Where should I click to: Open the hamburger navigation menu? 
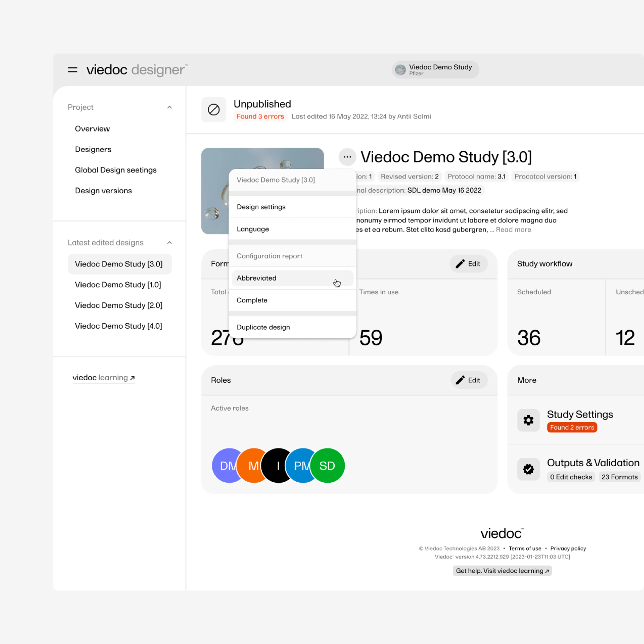click(x=72, y=70)
